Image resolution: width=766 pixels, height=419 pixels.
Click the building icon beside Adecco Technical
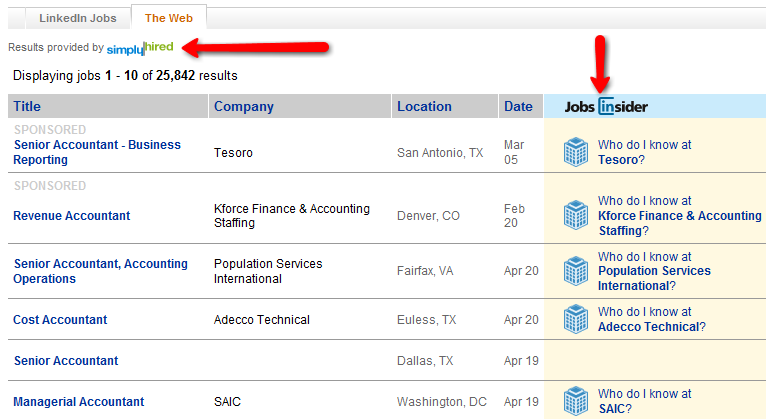pos(575,319)
